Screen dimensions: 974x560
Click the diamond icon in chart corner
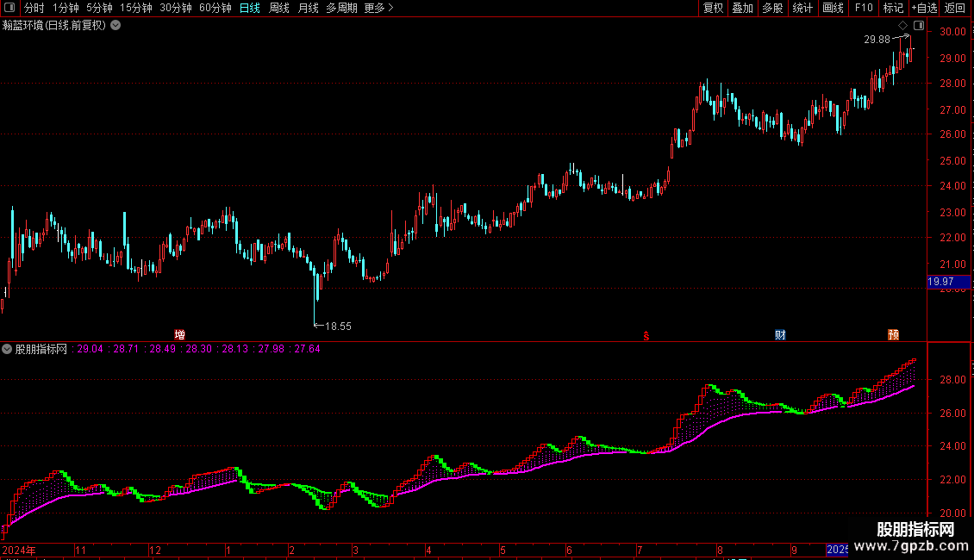pyautogui.click(x=902, y=26)
